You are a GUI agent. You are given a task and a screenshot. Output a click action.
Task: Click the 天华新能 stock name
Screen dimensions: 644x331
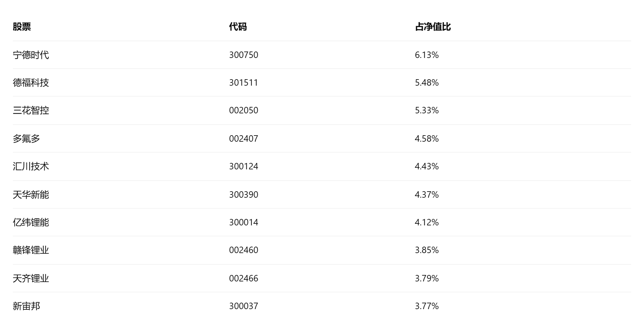[x=31, y=195]
